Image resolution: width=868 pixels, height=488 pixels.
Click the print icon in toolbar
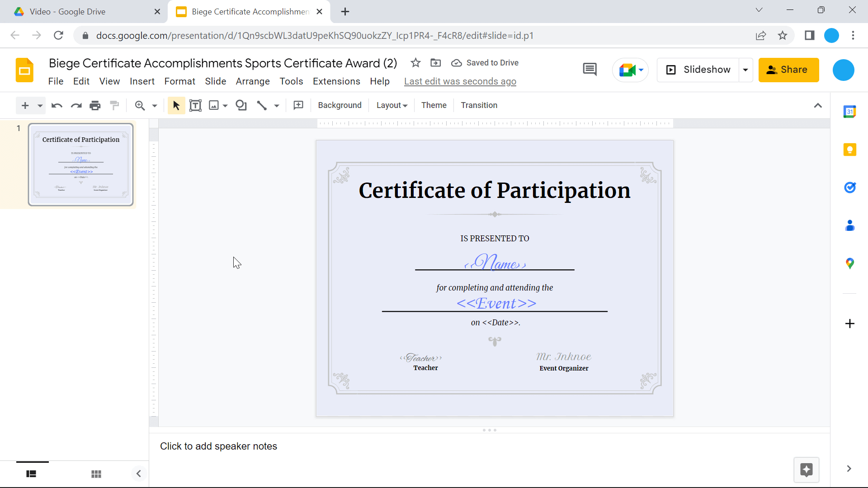(95, 105)
